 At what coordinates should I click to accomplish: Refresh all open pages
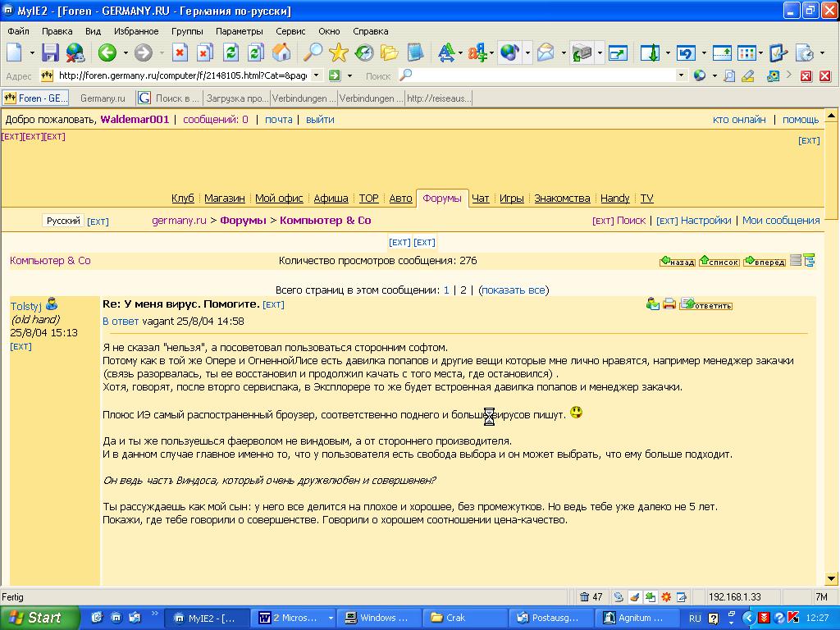pyautogui.click(x=256, y=52)
